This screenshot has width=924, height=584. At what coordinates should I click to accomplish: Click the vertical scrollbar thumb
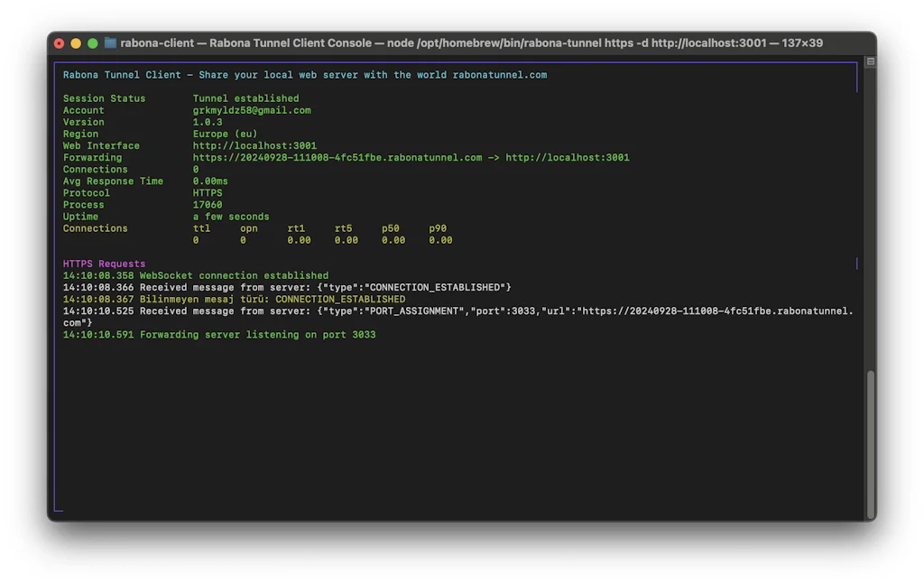870,440
